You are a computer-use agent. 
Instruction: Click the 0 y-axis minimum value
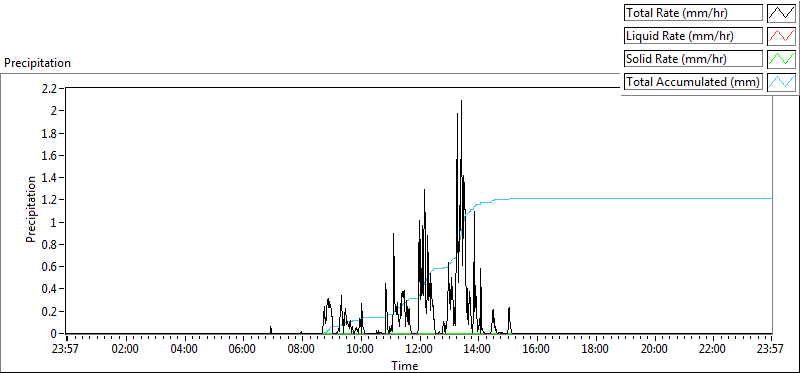pos(55,334)
